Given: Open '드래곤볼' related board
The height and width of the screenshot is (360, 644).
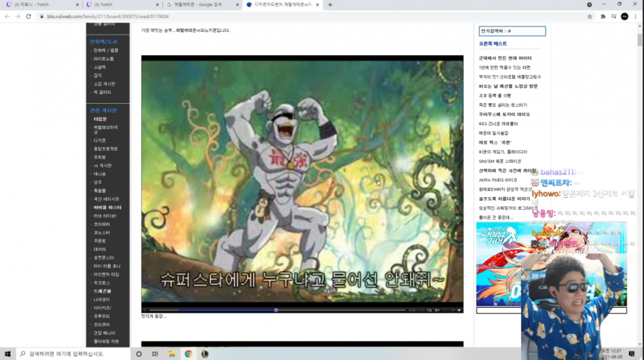Looking at the screenshot, I should tap(102, 291).
